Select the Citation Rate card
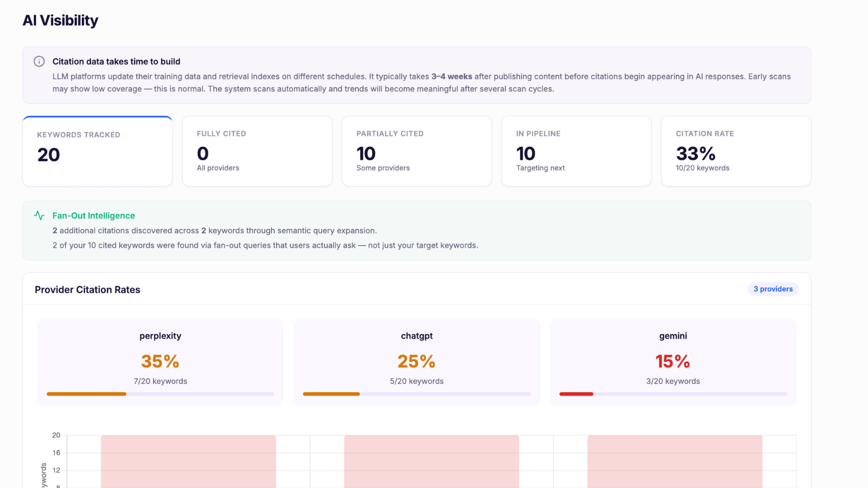This screenshot has height=488, width=868. coord(736,151)
